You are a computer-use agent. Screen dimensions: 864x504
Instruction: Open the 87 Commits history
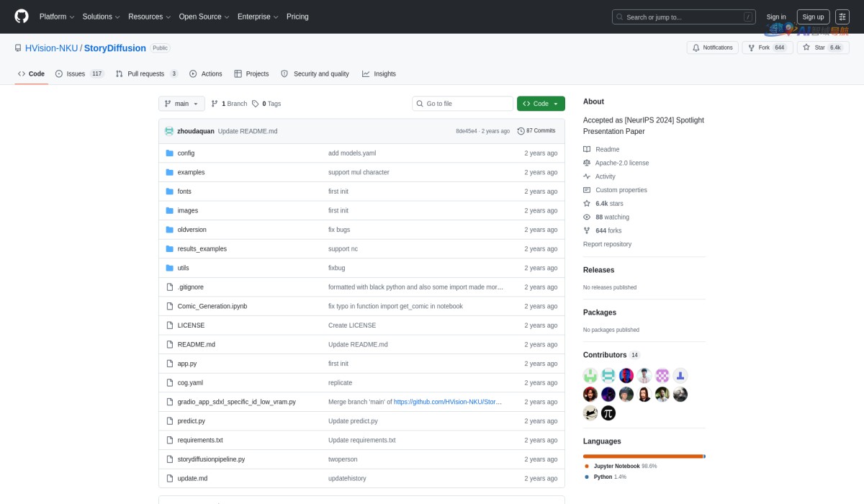pos(536,131)
